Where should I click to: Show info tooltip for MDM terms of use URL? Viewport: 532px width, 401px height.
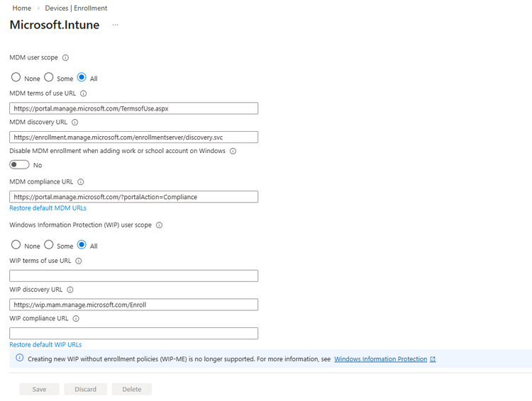click(x=84, y=94)
